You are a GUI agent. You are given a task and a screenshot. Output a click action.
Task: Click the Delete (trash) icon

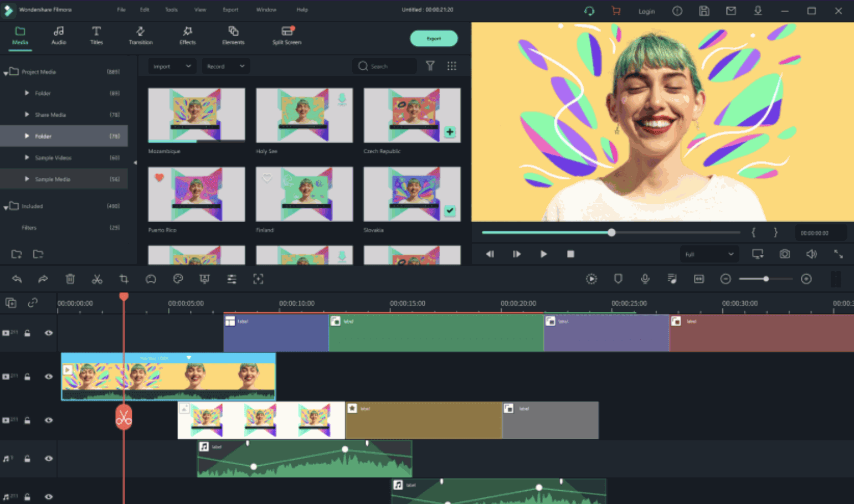tap(70, 279)
